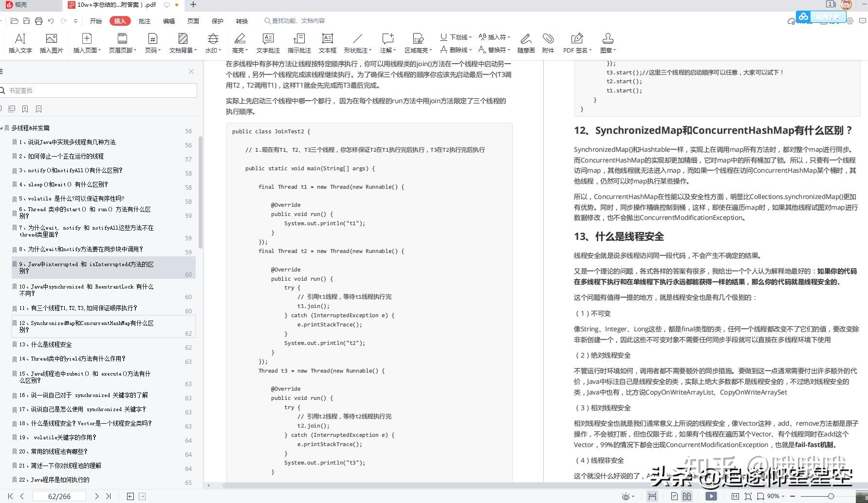Select the 水印 (watermark) tool
This screenshot has height=503, width=868.
[213, 43]
